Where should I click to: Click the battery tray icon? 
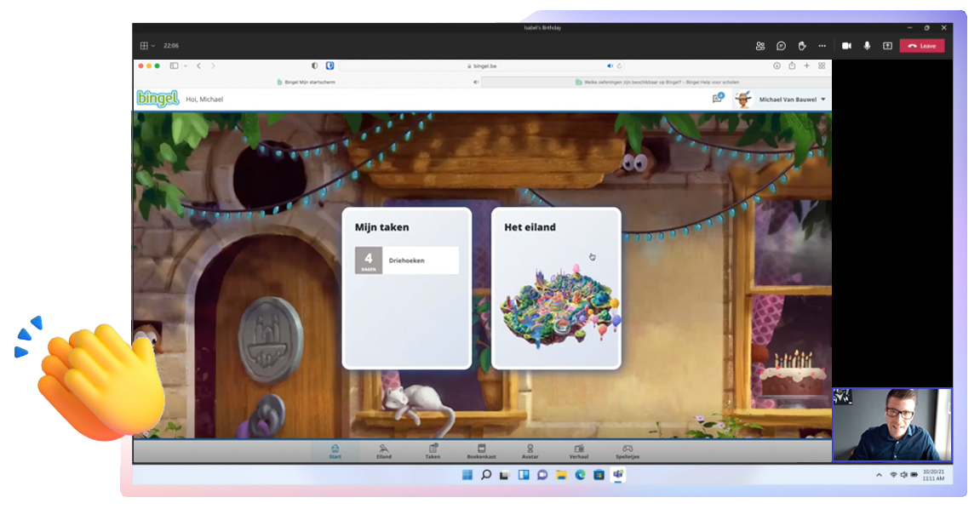(914, 475)
